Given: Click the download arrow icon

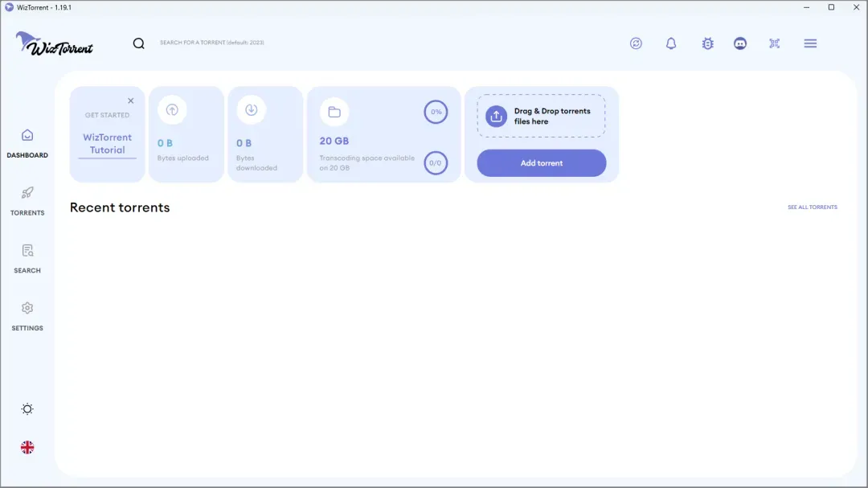Looking at the screenshot, I should [252, 109].
